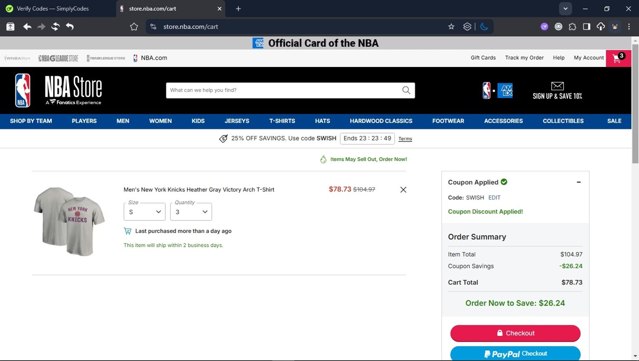Click the NBA Amex partner logo
This screenshot has height=361, width=639.
[x=498, y=90]
